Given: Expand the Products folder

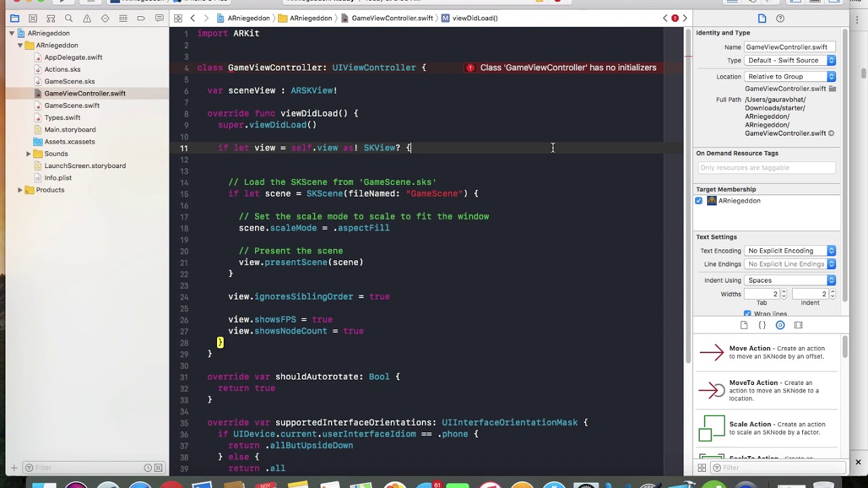Looking at the screenshot, I should pos(20,190).
